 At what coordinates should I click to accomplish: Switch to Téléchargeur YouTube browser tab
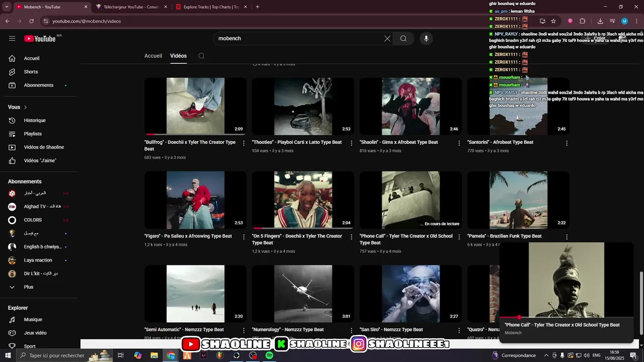click(x=131, y=7)
